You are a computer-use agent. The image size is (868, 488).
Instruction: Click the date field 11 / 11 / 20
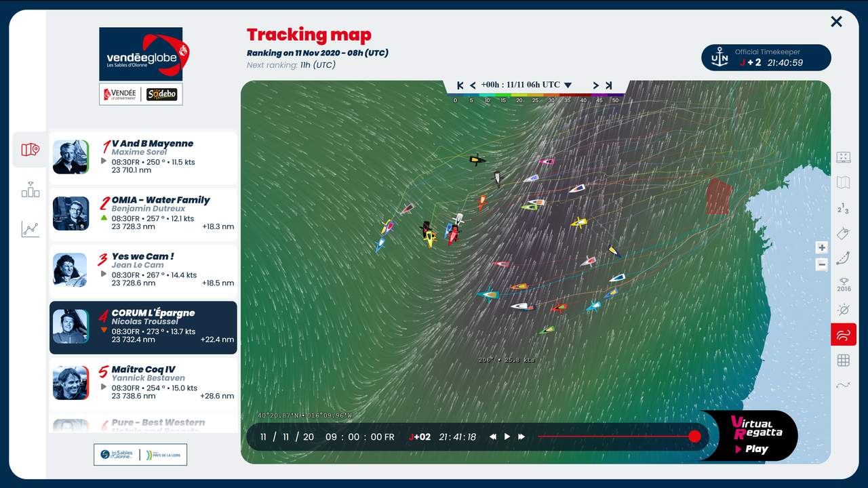tap(287, 437)
